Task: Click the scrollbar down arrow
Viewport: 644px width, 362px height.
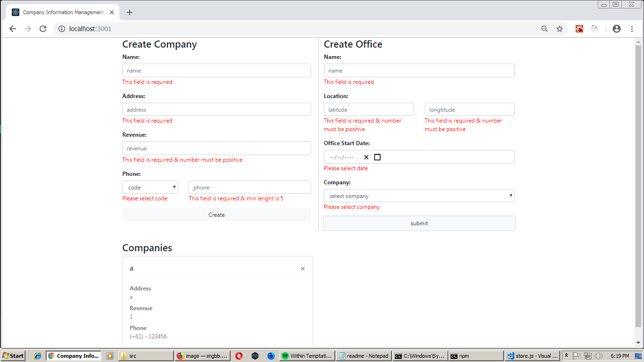Action: (x=638, y=343)
